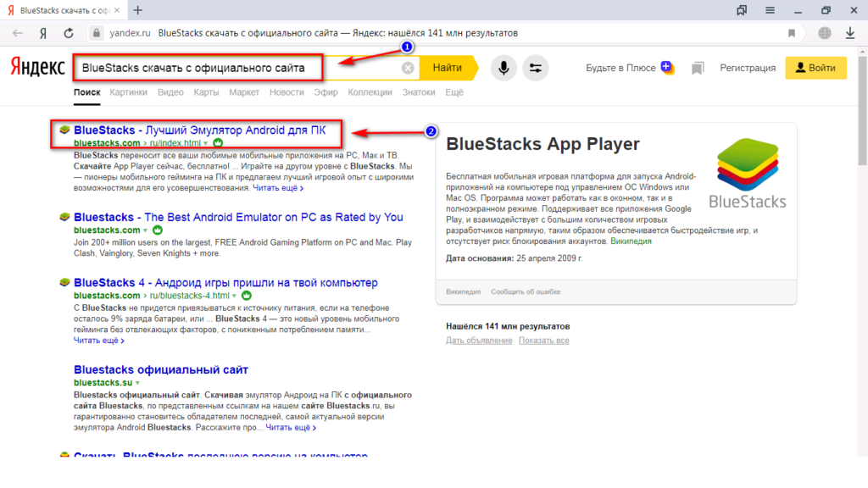Open Википедия link in description text
The width and height of the screenshot is (868, 488).
tap(631, 241)
